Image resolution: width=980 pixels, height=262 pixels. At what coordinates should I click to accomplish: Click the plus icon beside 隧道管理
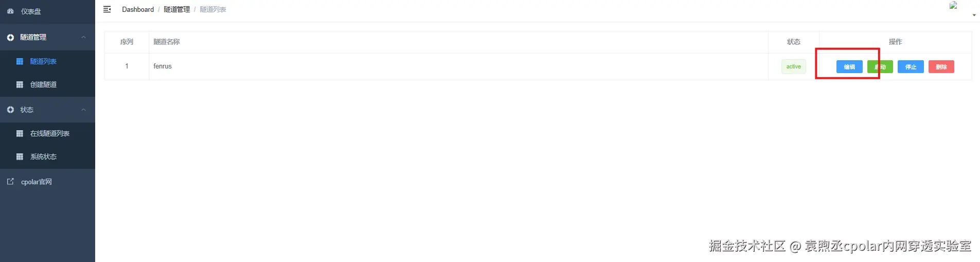[x=10, y=38]
